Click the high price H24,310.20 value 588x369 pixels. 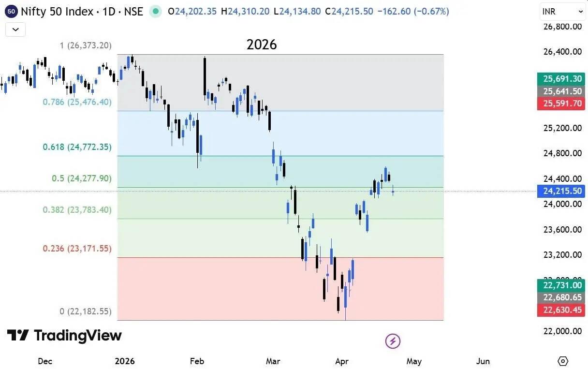pyautogui.click(x=245, y=11)
